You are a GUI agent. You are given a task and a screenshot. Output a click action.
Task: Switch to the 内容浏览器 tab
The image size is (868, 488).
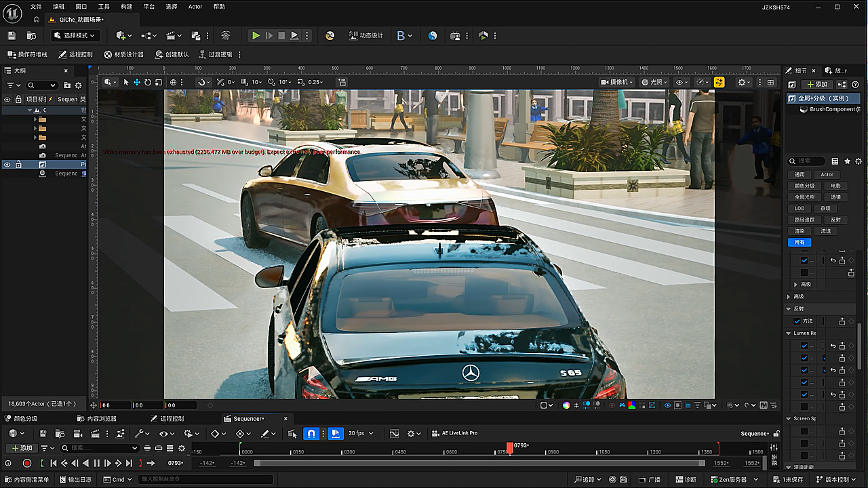(x=97, y=418)
